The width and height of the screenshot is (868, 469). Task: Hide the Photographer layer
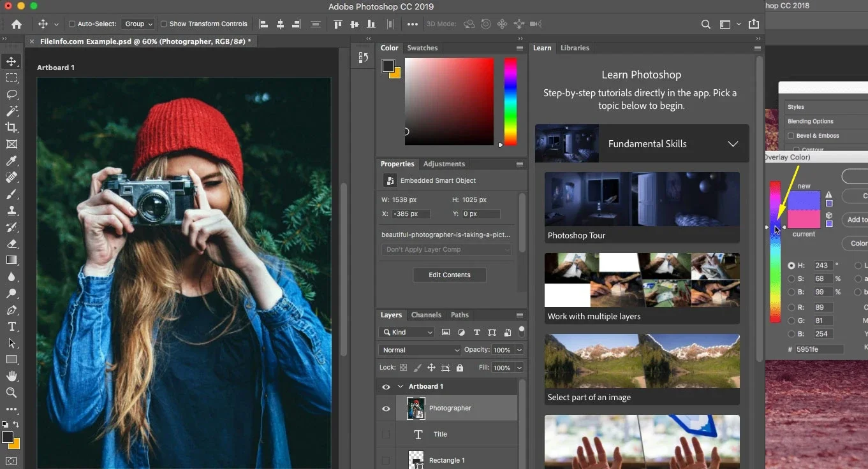386,408
